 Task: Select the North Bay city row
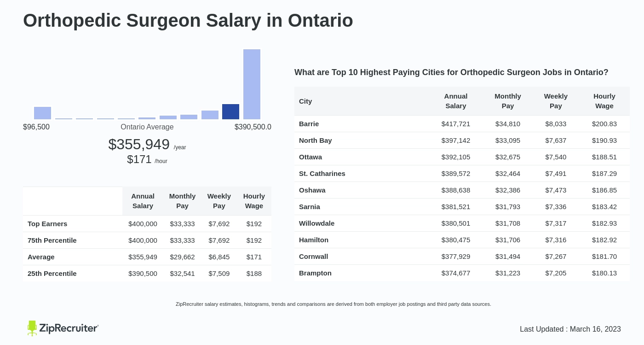tap(462, 140)
